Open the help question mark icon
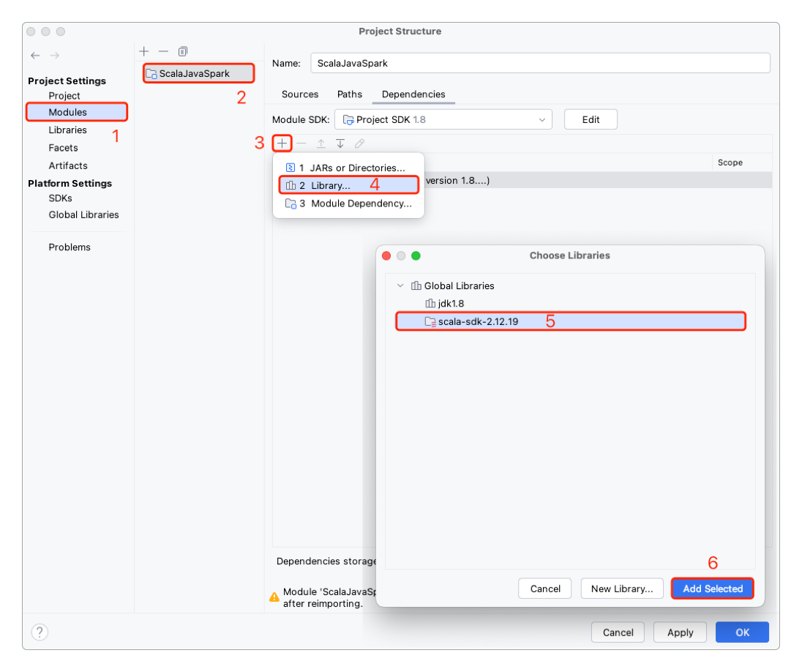This screenshot has width=802, height=672. (x=40, y=632)
